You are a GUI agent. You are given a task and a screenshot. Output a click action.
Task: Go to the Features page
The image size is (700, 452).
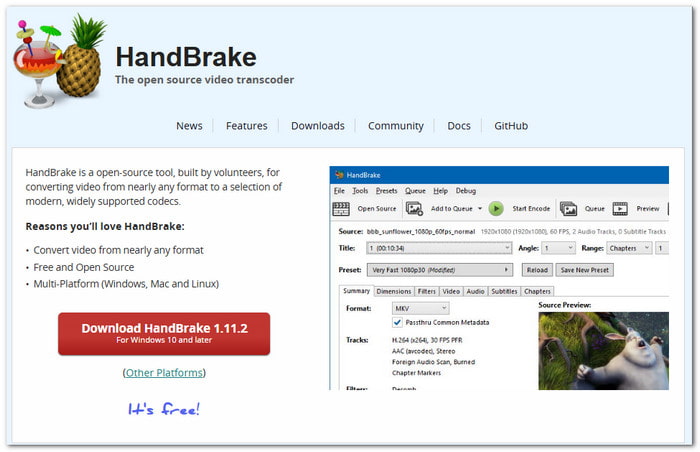pos(246,126)
